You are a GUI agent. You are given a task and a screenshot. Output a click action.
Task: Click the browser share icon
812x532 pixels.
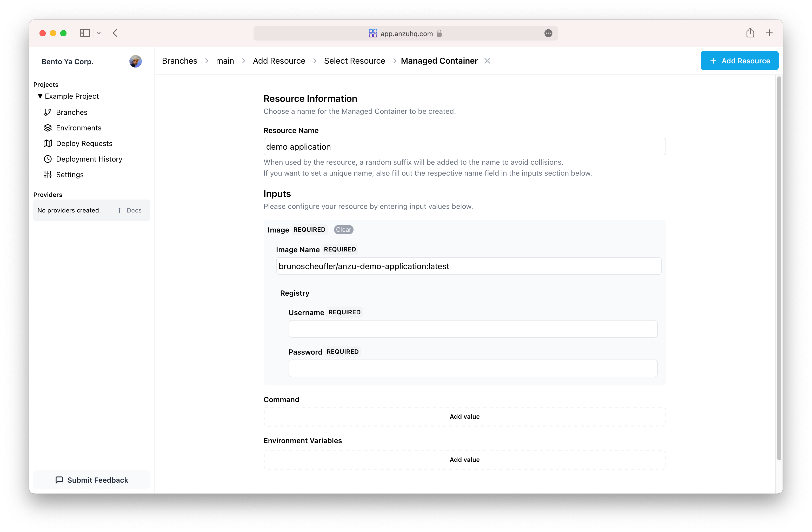[750, 33]
